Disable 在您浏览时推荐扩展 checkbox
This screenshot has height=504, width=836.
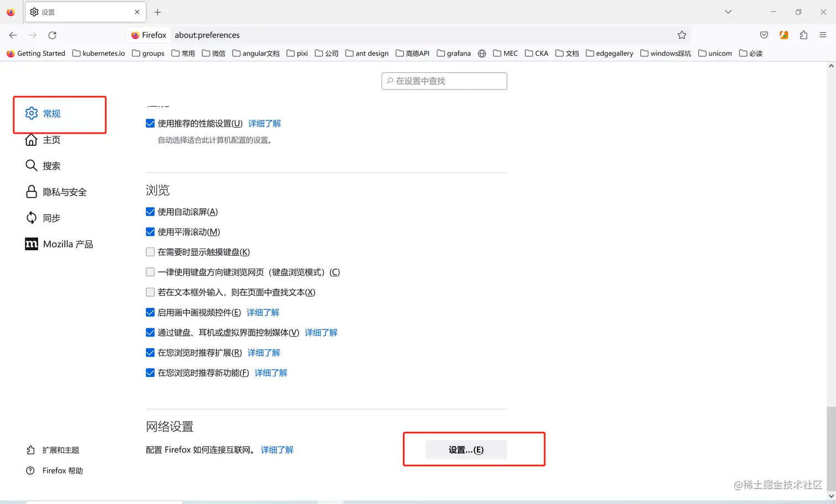150,353
